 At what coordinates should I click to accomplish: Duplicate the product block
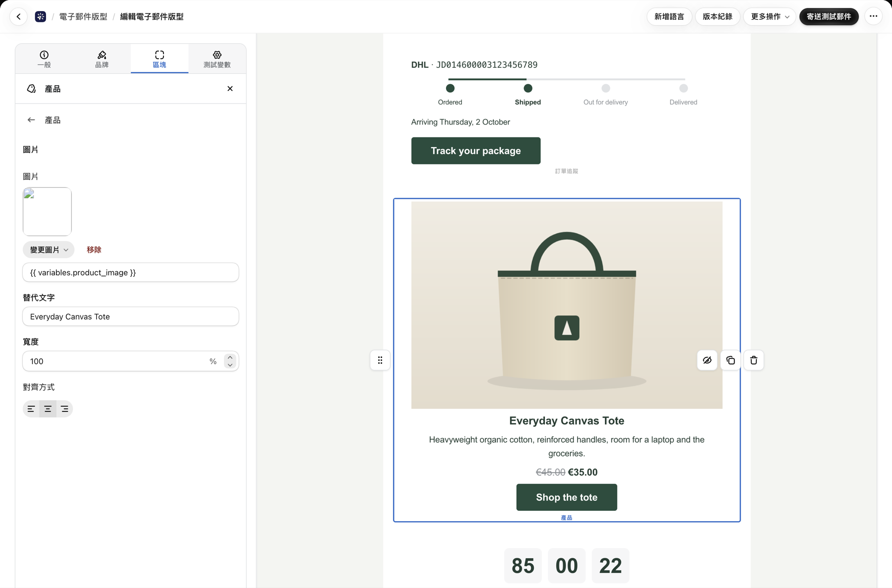(730, 360)
